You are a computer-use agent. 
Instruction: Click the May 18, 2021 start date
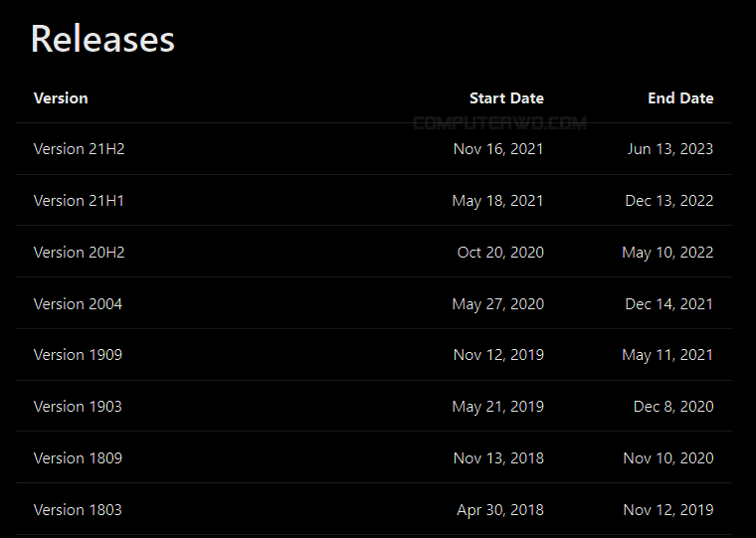coord(497,201)
